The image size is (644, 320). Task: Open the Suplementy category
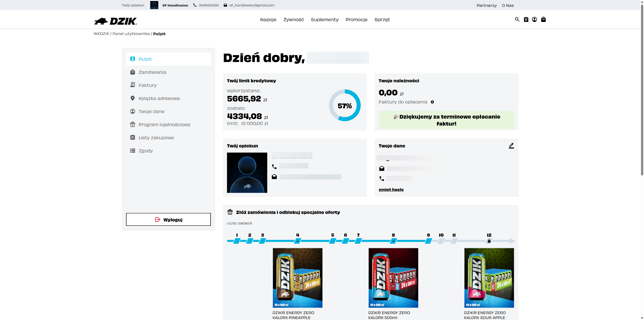325,20
